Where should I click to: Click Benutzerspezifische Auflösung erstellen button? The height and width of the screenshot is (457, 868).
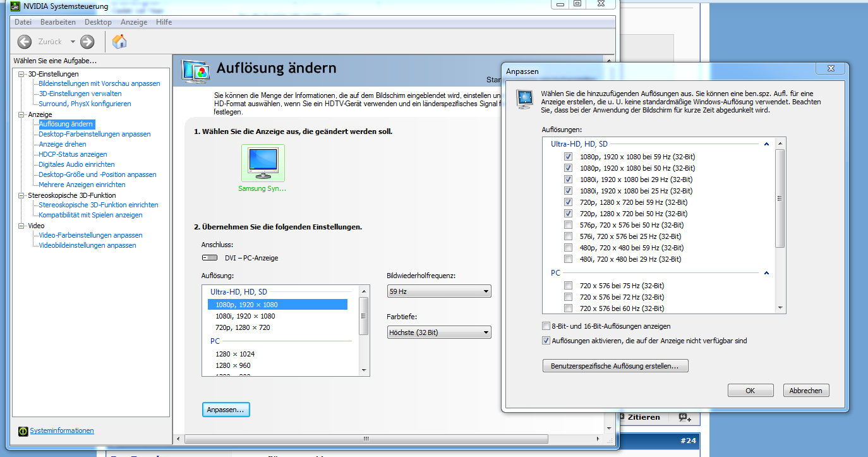coord(615,366)
